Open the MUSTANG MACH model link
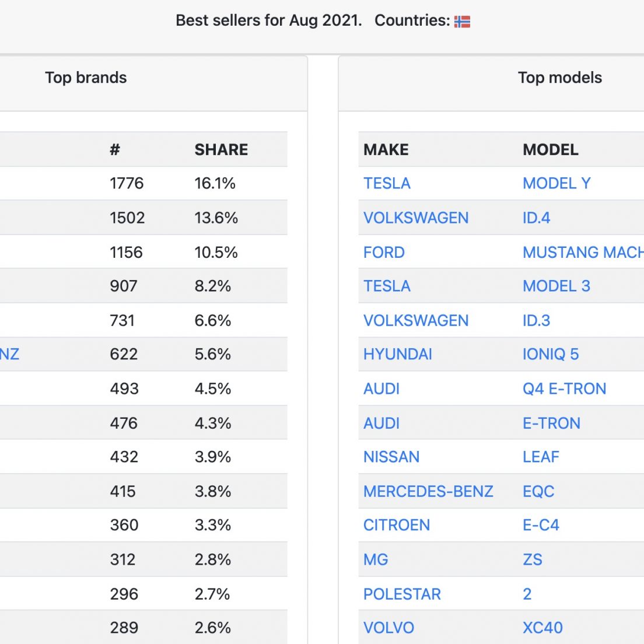This screenshot has height=644, width=644. coord(583,252)
